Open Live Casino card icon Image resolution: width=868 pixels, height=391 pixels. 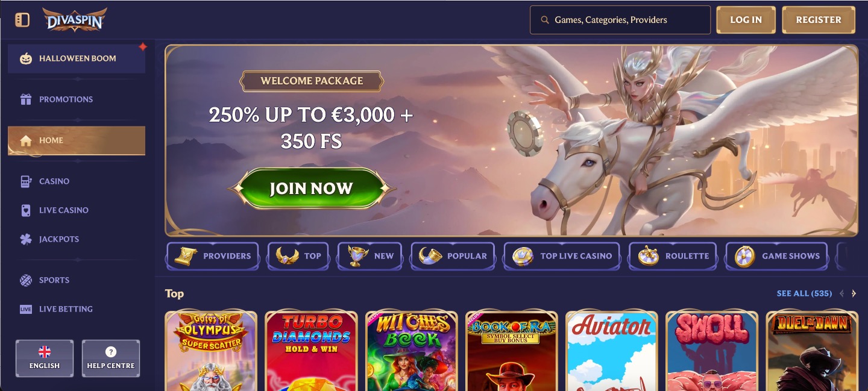point(25,210)
